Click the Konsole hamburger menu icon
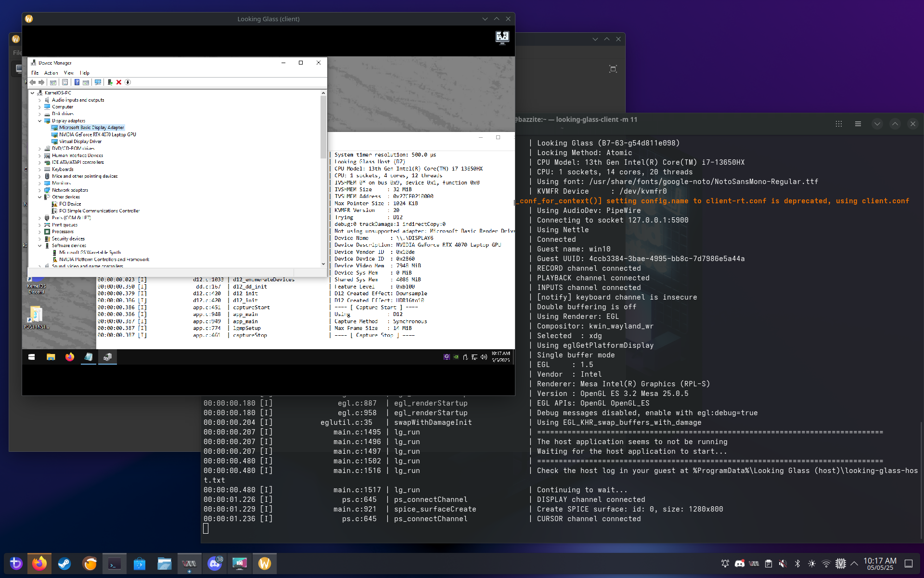 point(858,124)
